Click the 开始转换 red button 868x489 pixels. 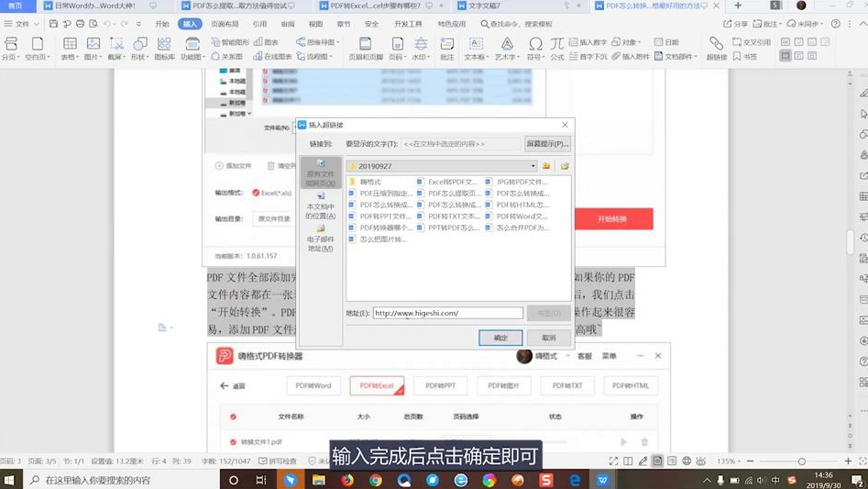611,218
